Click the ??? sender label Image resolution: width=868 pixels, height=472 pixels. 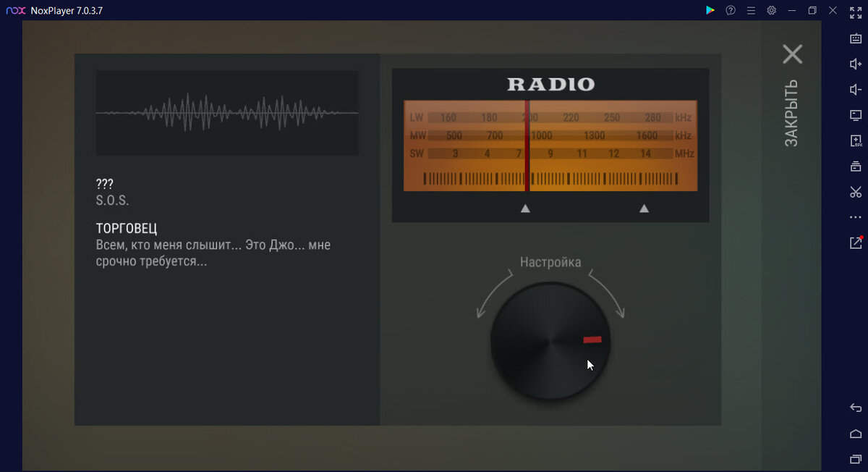(105, 184)
